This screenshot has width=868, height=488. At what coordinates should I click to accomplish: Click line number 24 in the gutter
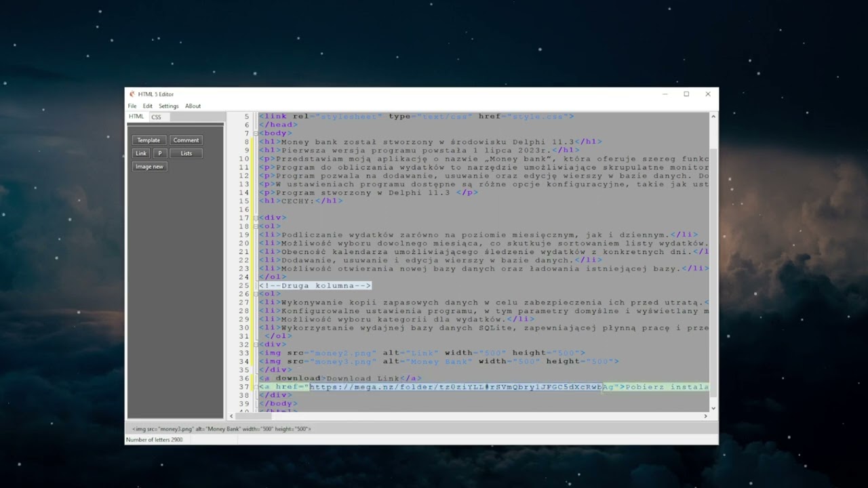[x=244, y=277]
